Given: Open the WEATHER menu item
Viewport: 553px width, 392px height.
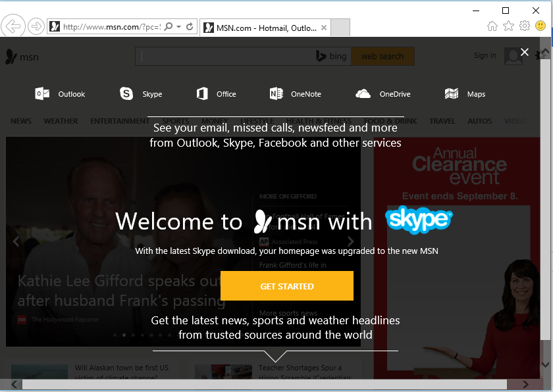Looking at the screenshot, I should click(x=61, y=121).
